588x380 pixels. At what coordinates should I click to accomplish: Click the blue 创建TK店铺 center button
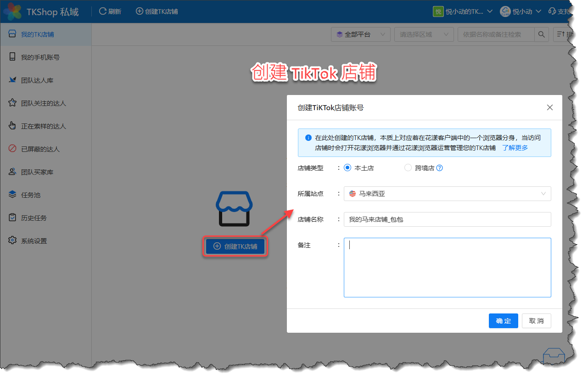235,246
